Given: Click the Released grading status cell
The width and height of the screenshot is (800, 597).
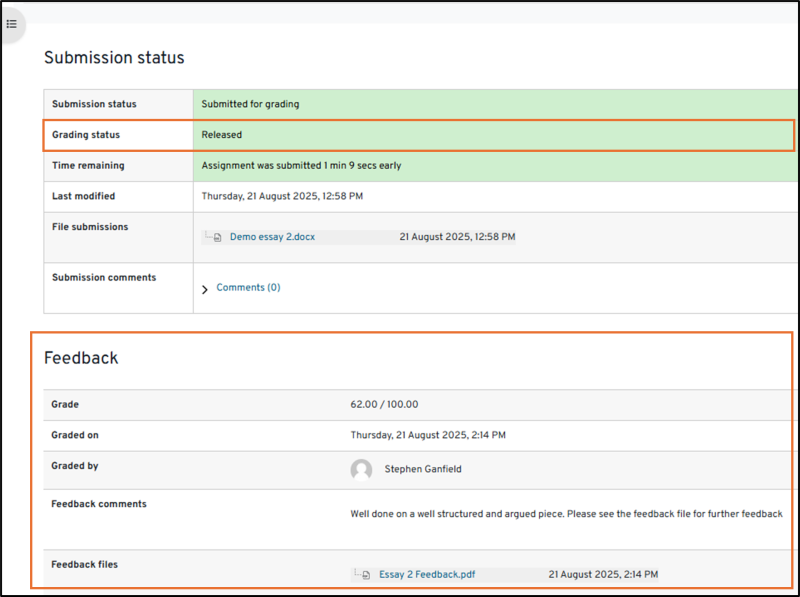Looking at the screenshot, I should pos(221,135).
